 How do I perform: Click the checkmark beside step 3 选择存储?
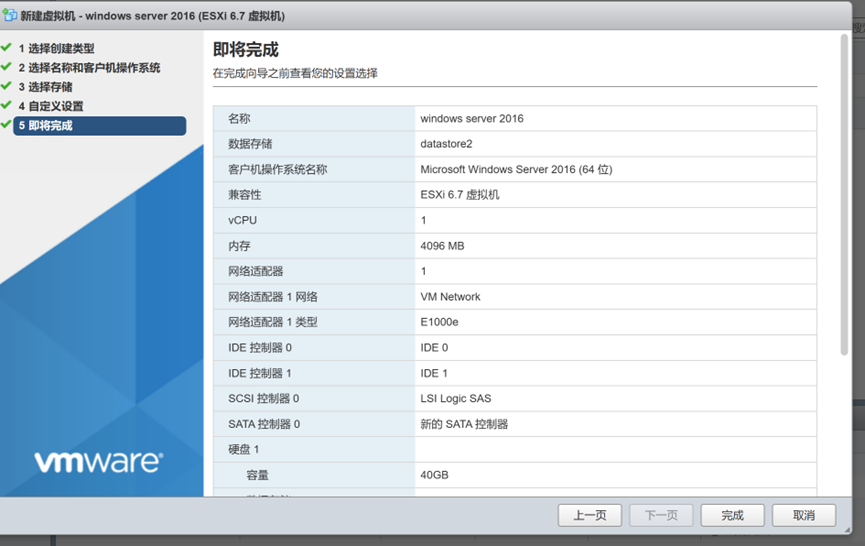click(x=7, y=87)
